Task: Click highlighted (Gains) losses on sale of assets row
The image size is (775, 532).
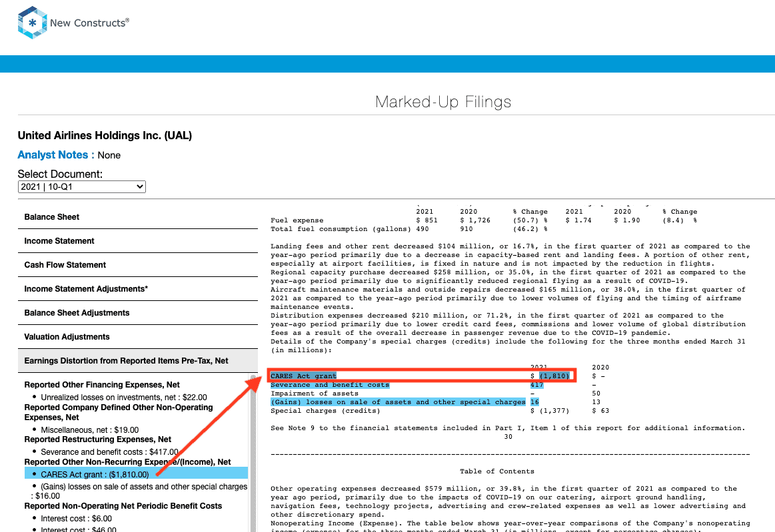Action: [404, 402]
